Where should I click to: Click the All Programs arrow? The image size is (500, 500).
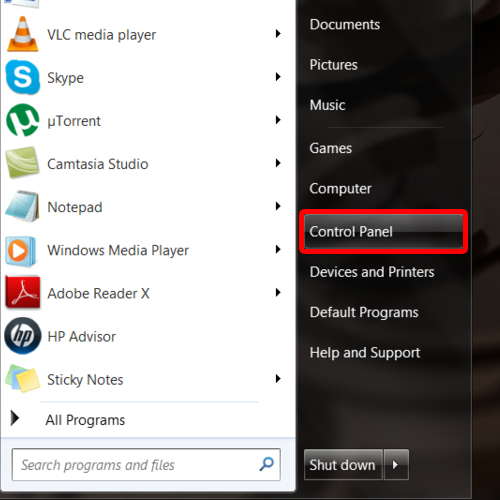coord(15,418)
